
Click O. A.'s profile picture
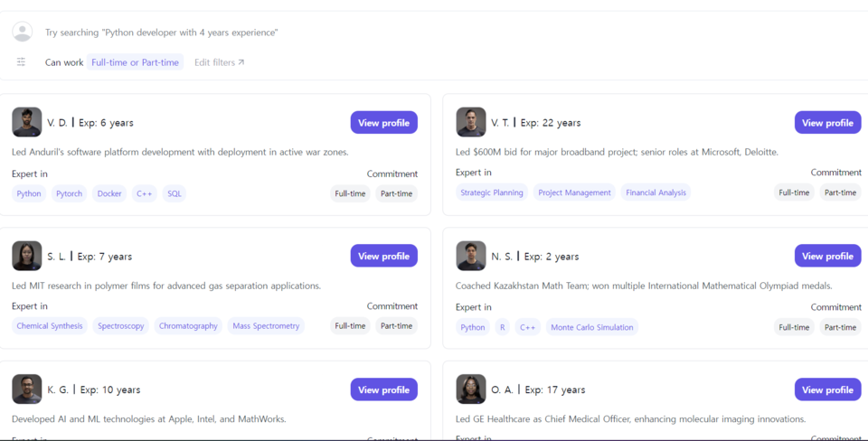point(471,389)
